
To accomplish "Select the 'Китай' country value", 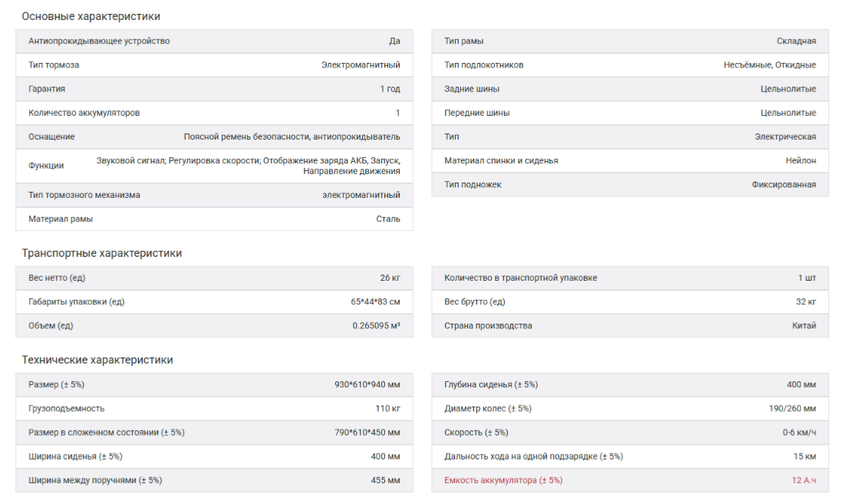I will pos(804,325).
